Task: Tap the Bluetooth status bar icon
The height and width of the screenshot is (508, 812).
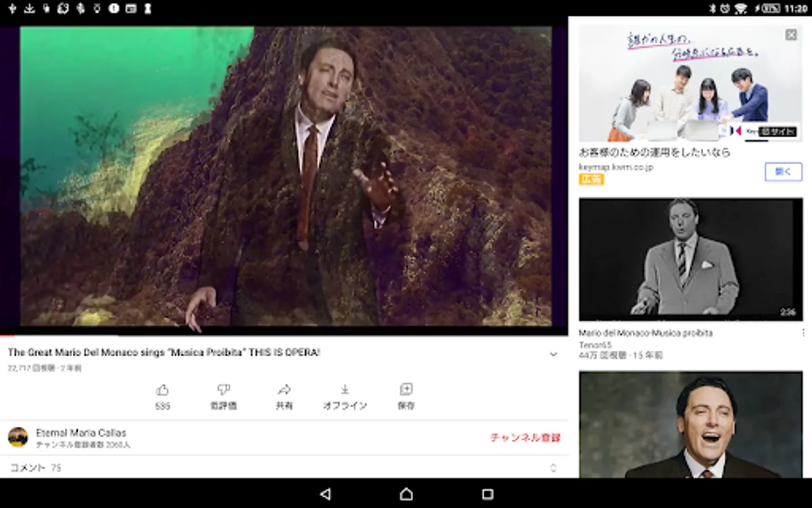Action: 712,8
